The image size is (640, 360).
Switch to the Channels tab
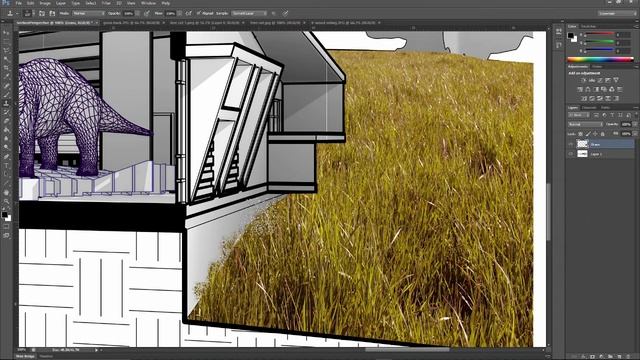pos(589,108)
